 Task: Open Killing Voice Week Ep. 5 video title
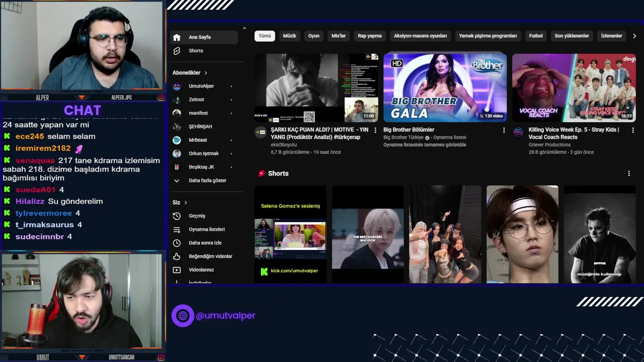click(x=574, y=133)
